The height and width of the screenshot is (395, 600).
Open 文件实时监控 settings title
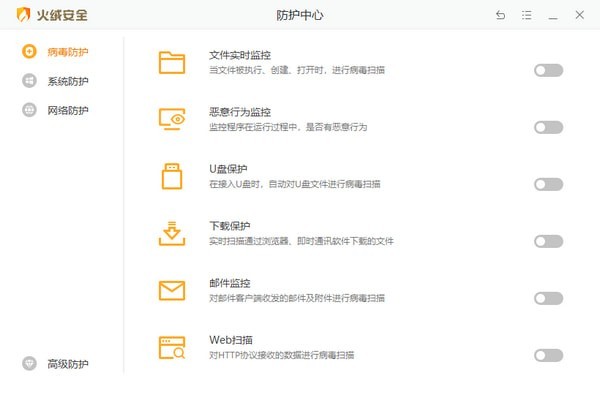point(240,55)
